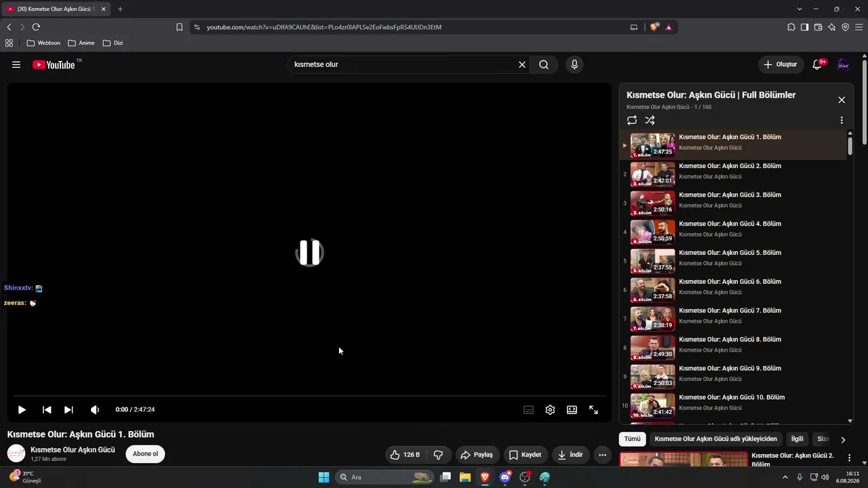Play Kısmetse Olur: Aşkın Gücü 5. Bölüm

click(x=733, y=261)
